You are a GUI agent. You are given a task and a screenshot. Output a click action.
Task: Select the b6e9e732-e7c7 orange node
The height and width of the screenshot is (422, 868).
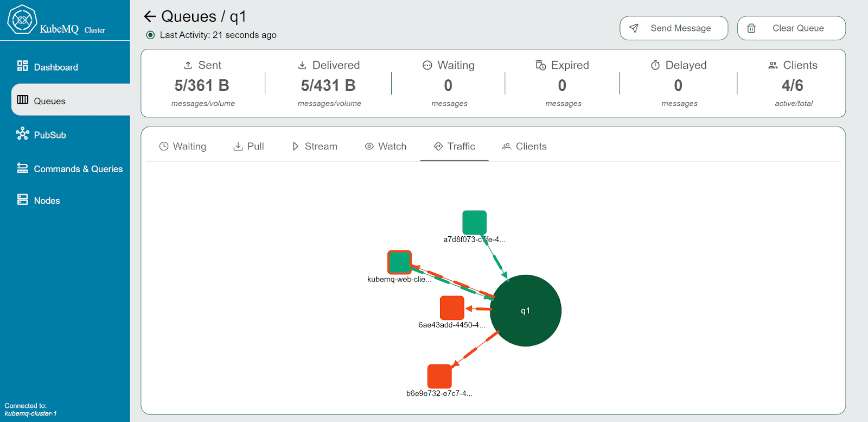point(439,376)
